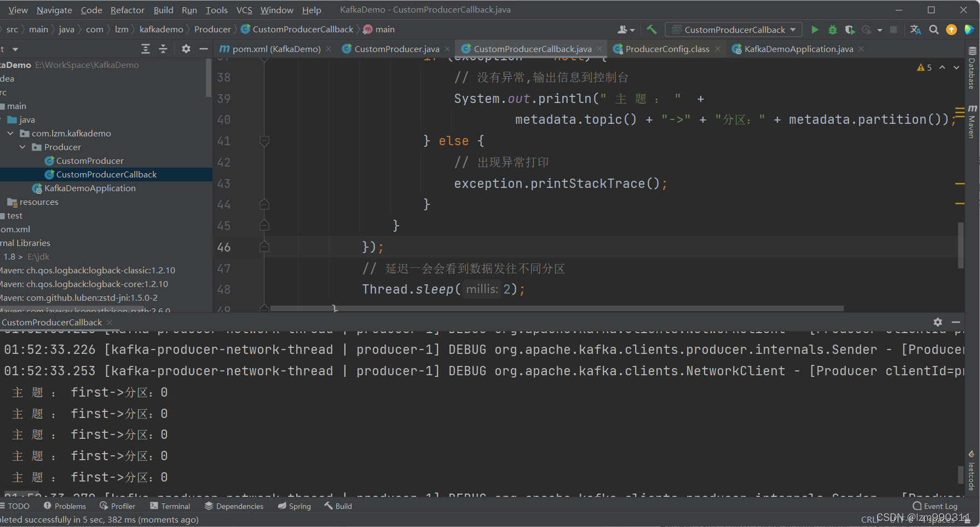Image resolution: width=980 pixels, height=527 pixels.
Task: Minimize the run tool window
Action: click(x=956, y=322)
